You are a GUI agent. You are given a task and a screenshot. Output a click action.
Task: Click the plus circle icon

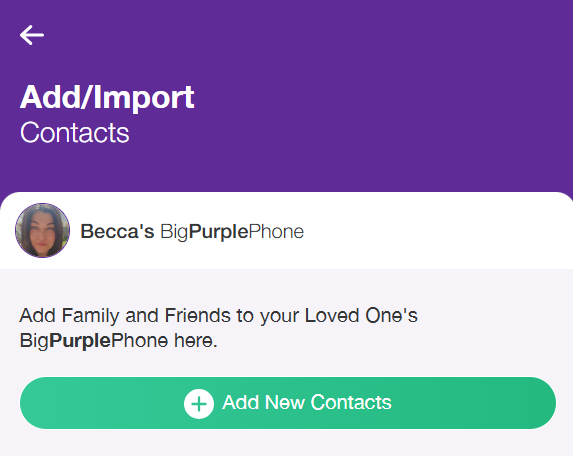pos(199,404)
